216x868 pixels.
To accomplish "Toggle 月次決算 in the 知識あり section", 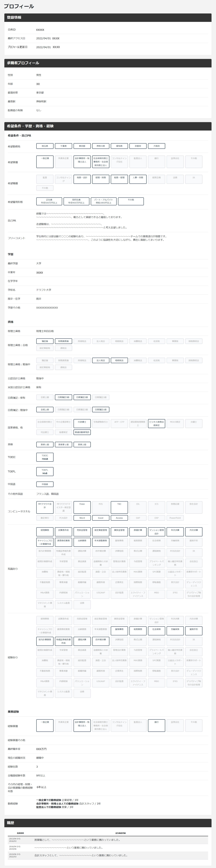I will coord(194,532).
